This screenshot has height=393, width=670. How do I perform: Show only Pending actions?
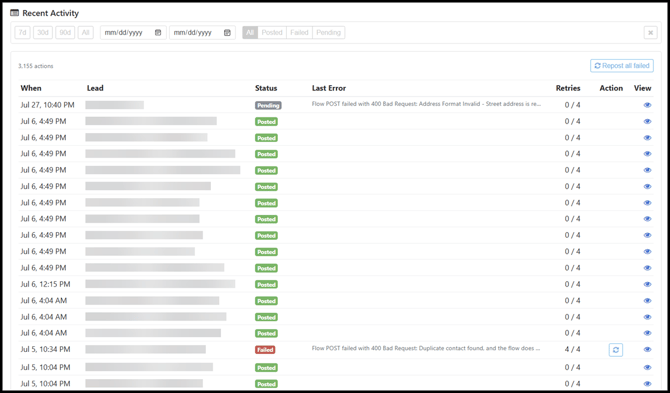click(x=328, y=32)
